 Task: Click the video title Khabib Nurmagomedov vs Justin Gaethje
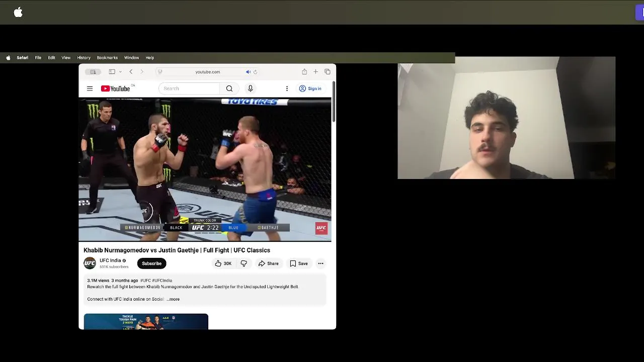tap(177, 250)
